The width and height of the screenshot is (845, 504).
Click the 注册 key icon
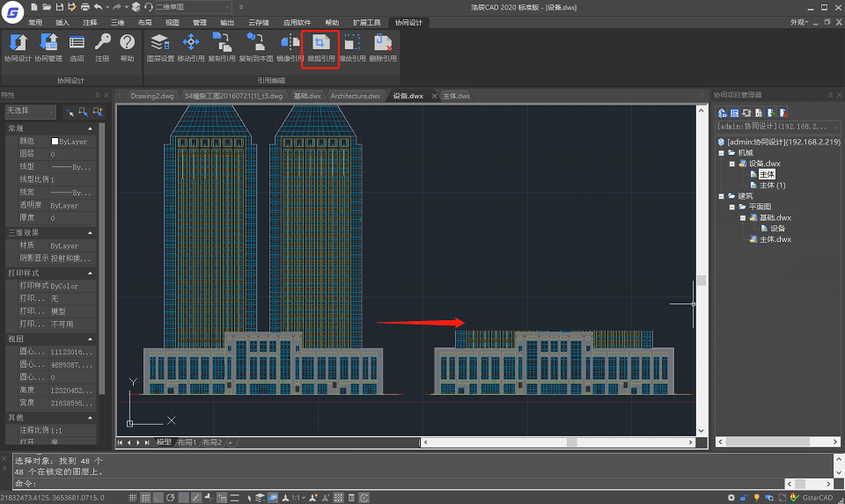point(102,47)
